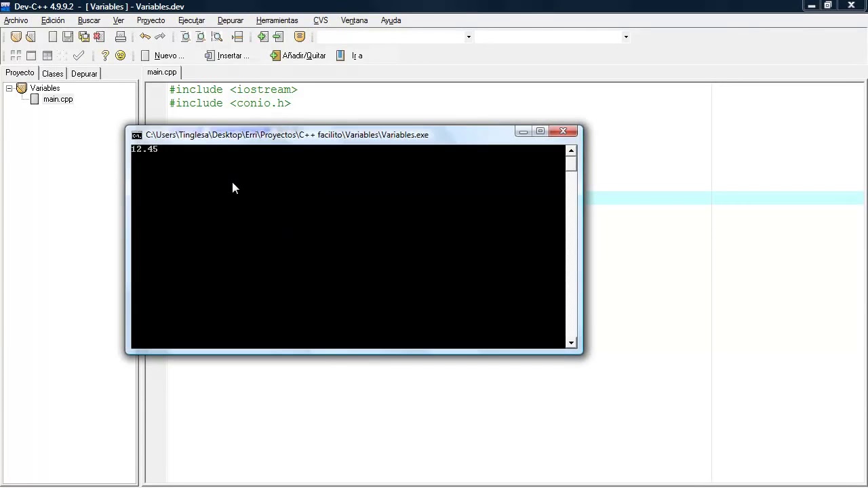868x488 pixels.
Task: Click the Compile and Run icon
Action: (x=47, y=56)
